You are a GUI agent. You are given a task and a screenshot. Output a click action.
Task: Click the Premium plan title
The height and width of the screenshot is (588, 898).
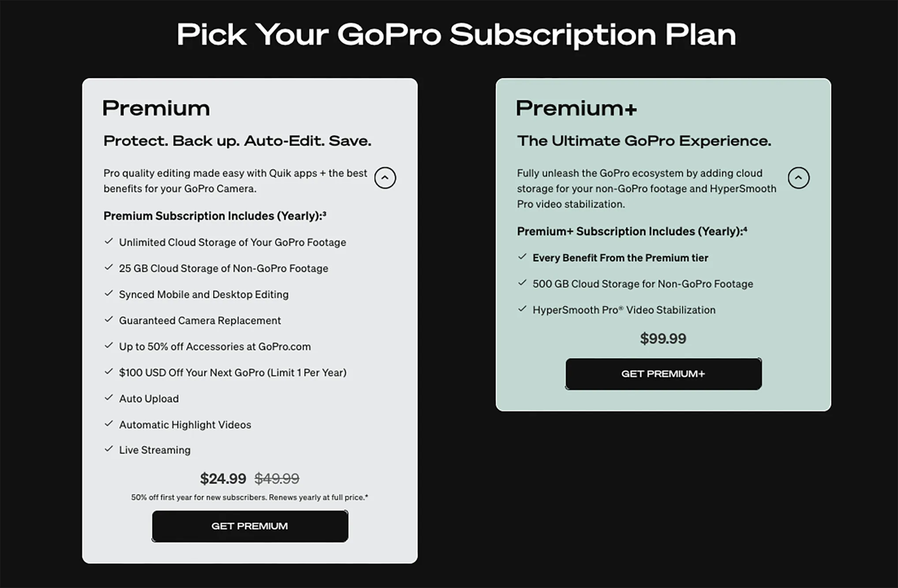click(156, 108)
